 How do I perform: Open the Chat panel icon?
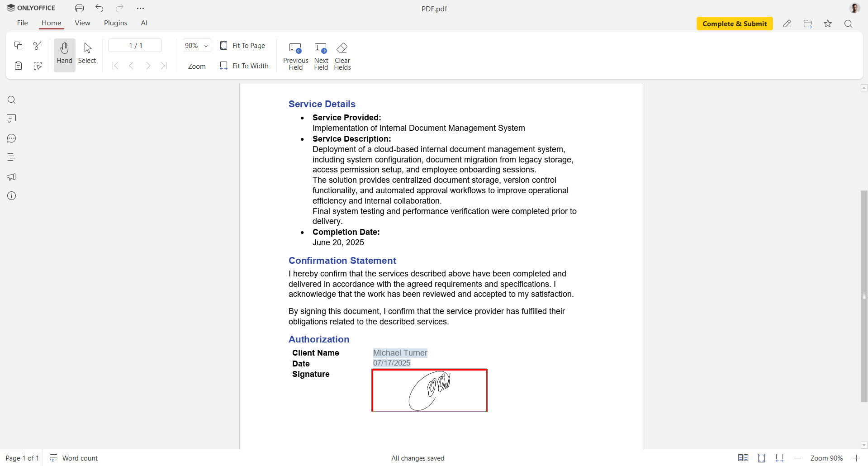[11, 138]
